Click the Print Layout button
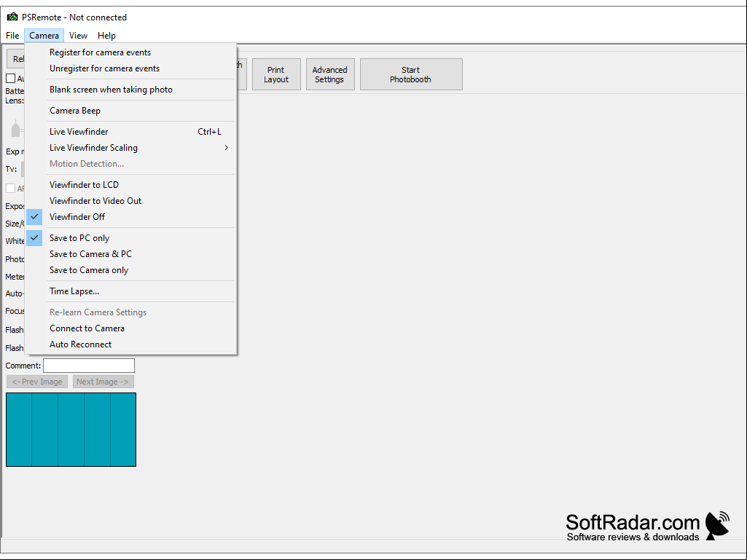 click(x=276, y=74)
